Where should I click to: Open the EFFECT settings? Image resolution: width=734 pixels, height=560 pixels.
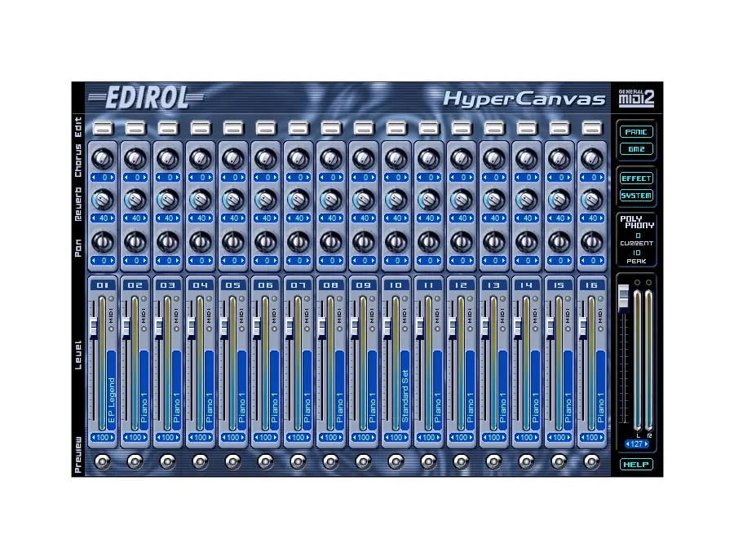636,179
